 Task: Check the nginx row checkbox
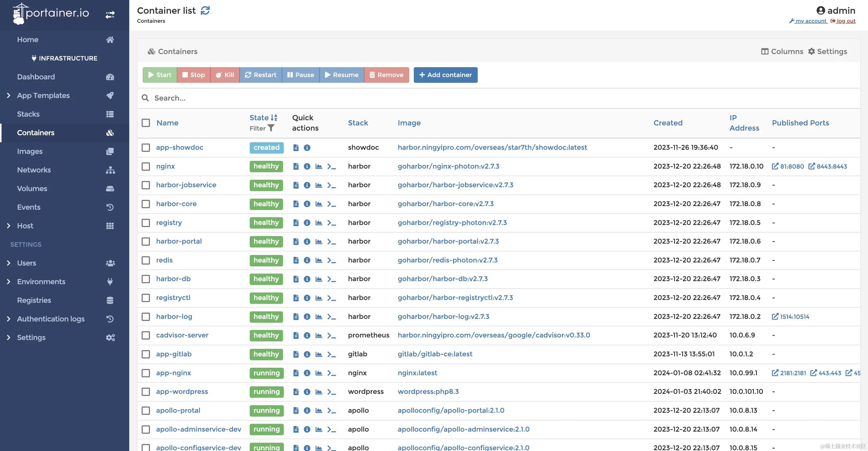click(x=146, y=167)
